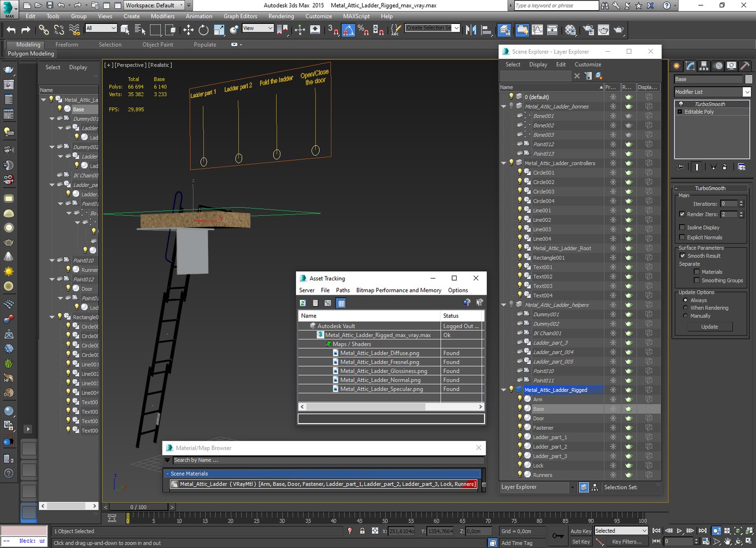
Task: Toggle the Scene Explorer Sort by Layer button
Action: (x=583, y=487)
